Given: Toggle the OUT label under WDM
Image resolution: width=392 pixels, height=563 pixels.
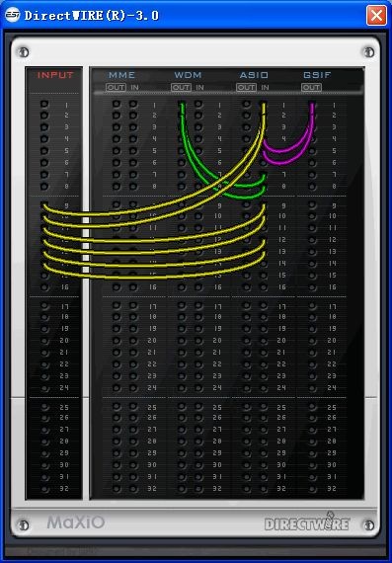Looking at the screenshot, I should (182, 87).
